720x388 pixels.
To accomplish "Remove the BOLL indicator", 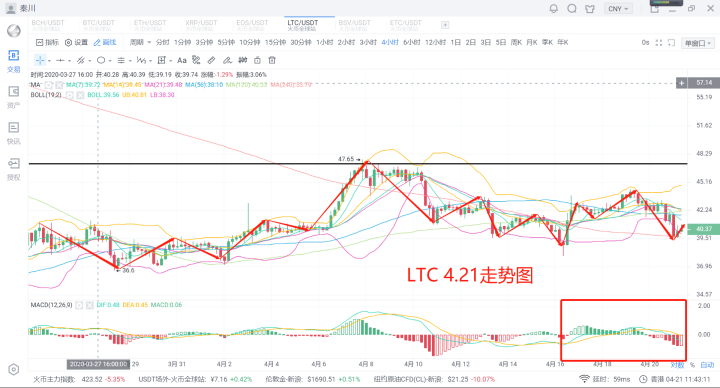I will coord(80,95).
